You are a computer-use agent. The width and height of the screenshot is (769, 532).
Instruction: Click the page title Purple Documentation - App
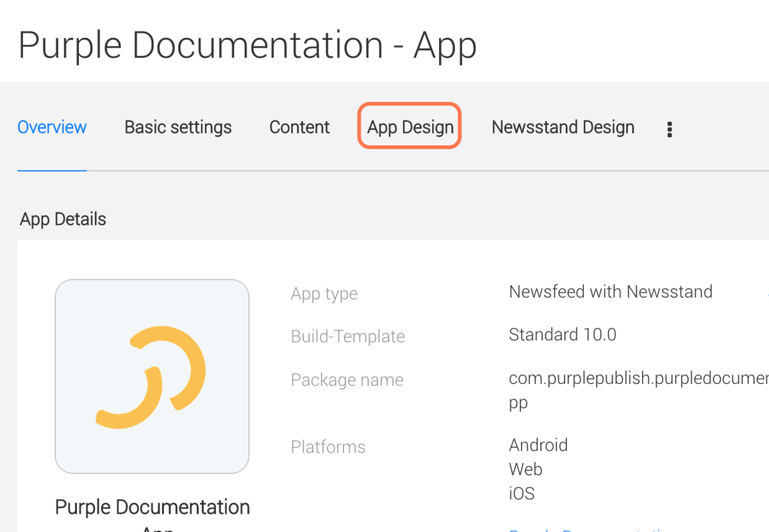click(x=247, y=45)
